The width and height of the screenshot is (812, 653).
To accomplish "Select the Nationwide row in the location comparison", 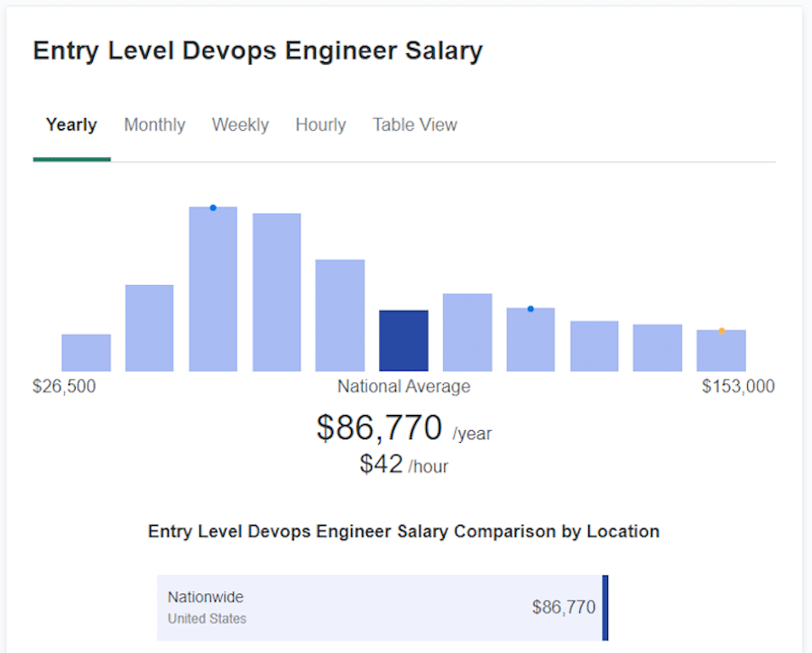I will click(379, 606).
